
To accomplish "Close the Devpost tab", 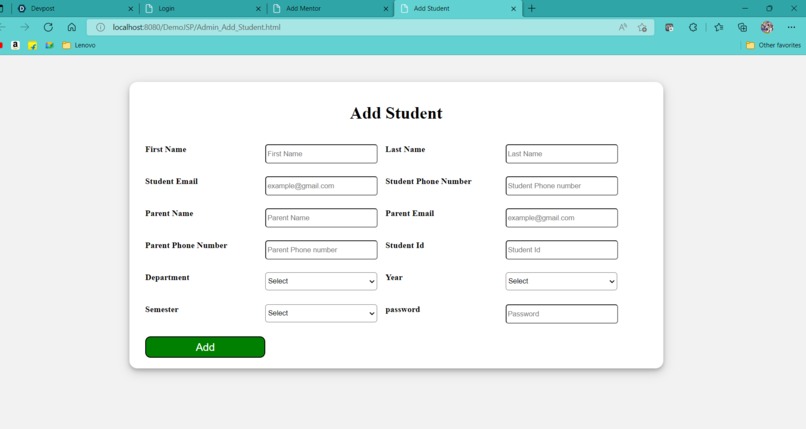I will [x=131, y=9].
